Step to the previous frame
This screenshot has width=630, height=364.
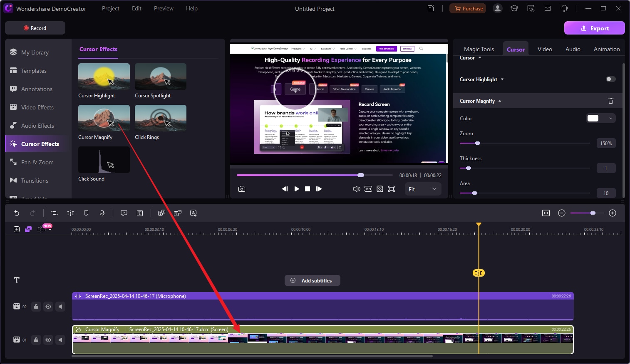285,189
